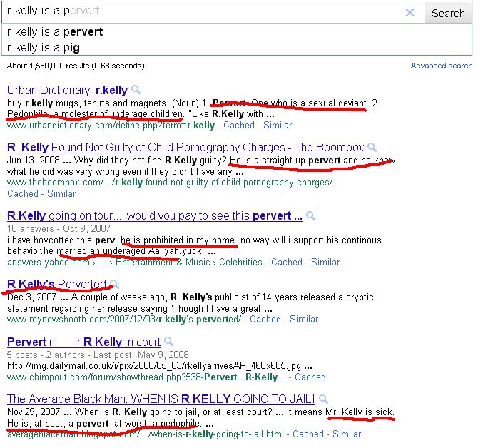Open 'R.Kelly going on tour' Yahoo Answers result
Image resolution: width=493 pixels, height=448 pixels.
click(154, 216)
